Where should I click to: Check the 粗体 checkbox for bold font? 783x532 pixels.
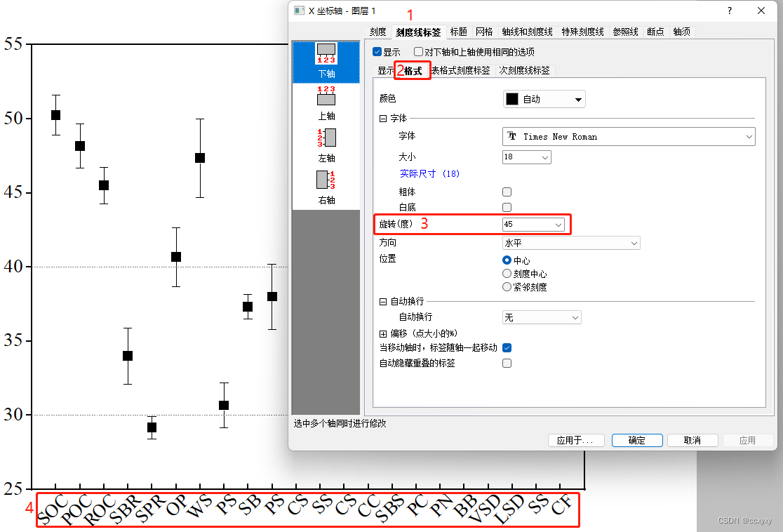tap(507, 192)
